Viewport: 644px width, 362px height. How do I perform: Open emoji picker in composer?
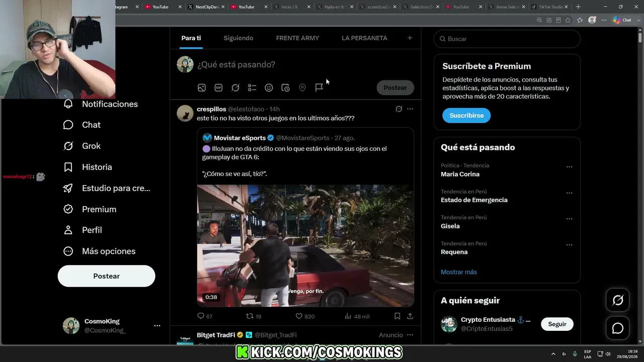pyautogui.click(x=269, y=87)
